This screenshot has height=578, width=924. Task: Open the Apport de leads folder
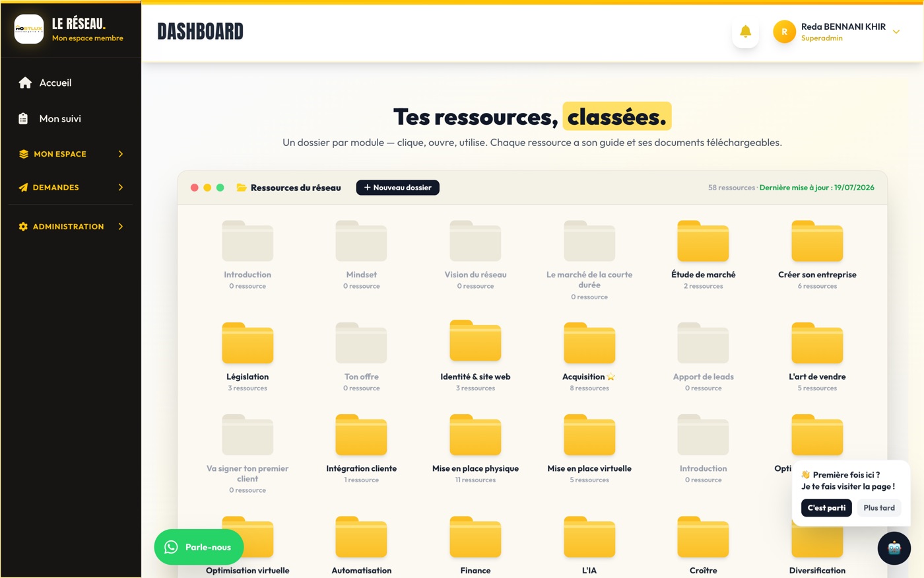(704, 357)
